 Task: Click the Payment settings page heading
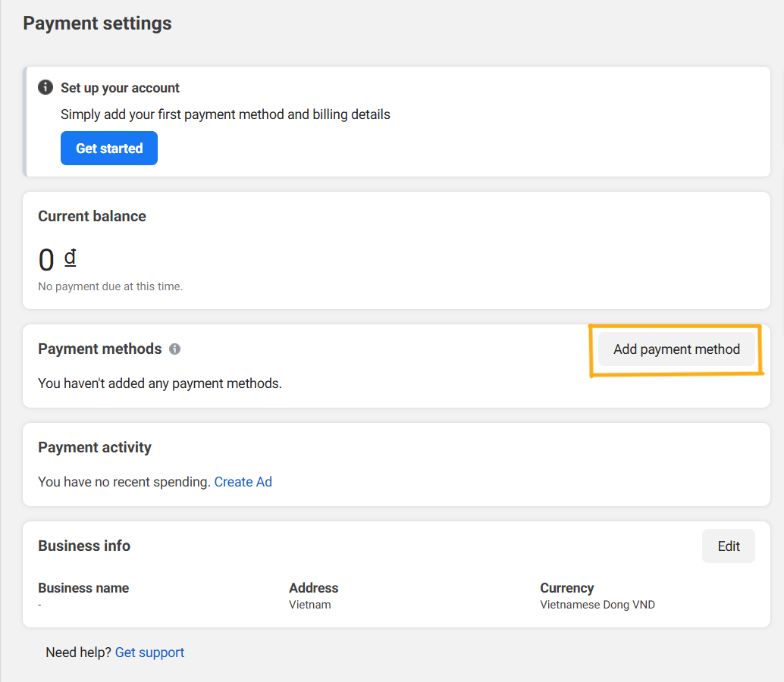click(97, 23)
